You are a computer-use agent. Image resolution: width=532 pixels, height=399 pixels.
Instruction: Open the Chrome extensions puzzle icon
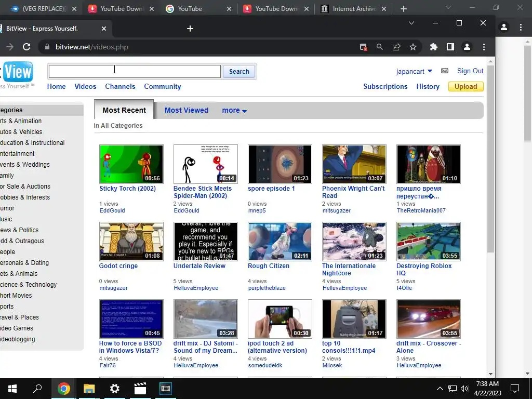tap(434, 47)
